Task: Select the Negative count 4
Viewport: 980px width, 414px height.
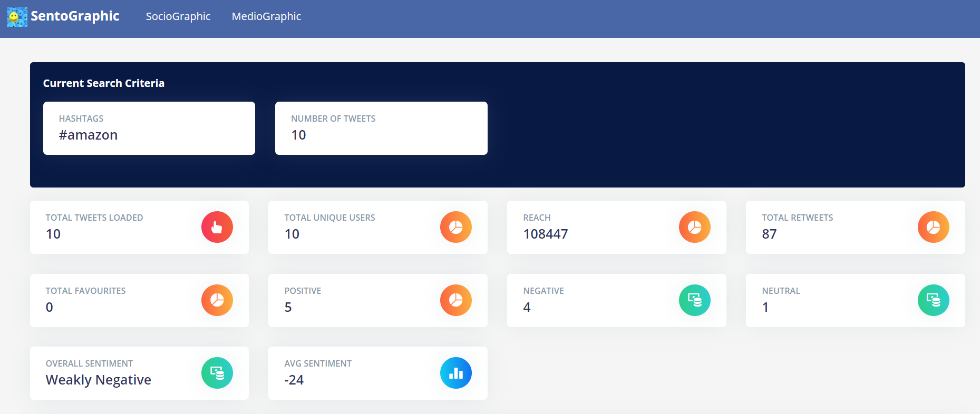Action: coord(527,307)
